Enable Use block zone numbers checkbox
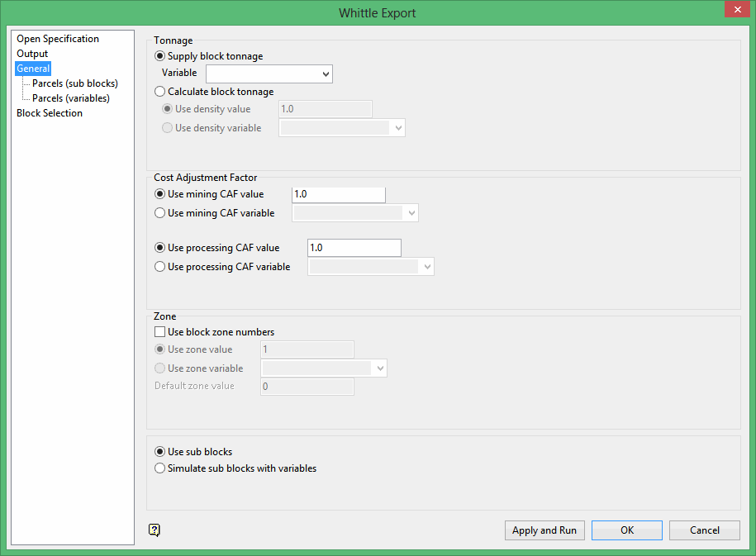756x556 pixels. click(159, 332)
